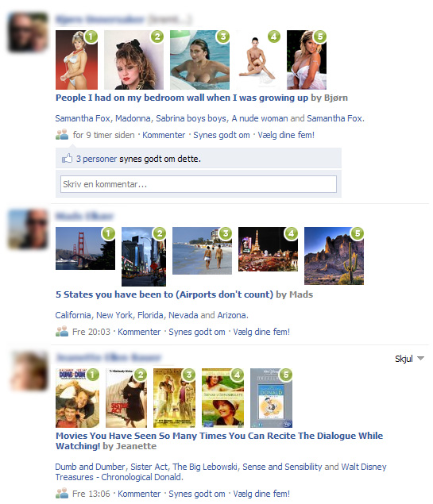This screenshot has width=433, height=504.
Task: Open the Las Vegas night thumbnail
Action: point(268,249)
